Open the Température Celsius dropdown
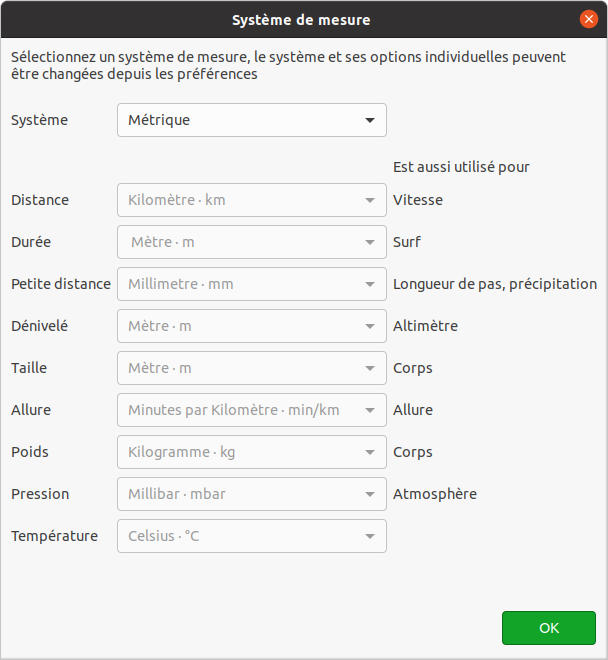 tap(251, 536)
